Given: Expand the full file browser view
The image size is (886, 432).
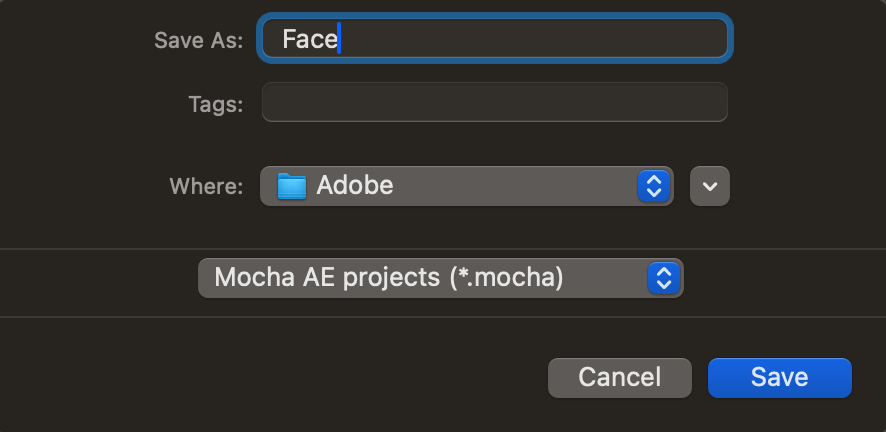Looking at the screenshot, I should [x=710, y=186].
